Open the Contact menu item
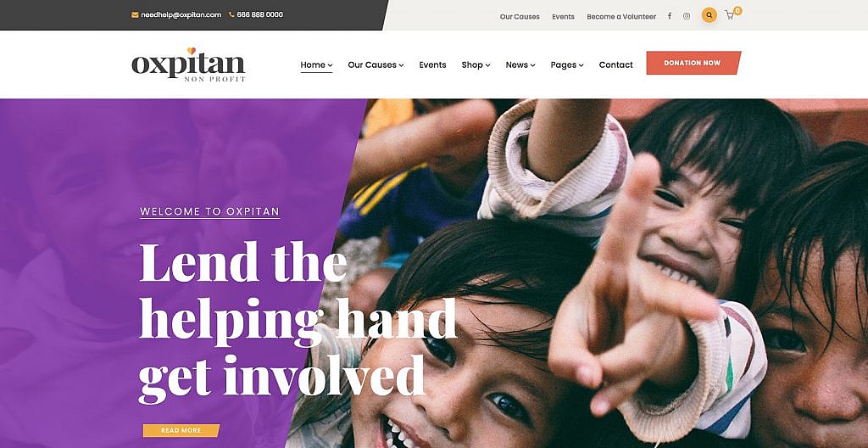The width and height of the screenshot is (868, 448). (x=615, y=64)
